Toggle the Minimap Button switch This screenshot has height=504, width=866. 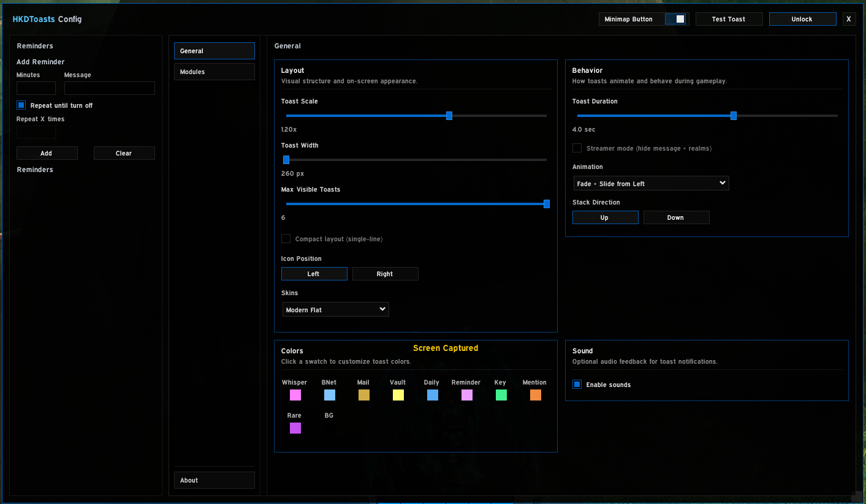tap(677, 19)
